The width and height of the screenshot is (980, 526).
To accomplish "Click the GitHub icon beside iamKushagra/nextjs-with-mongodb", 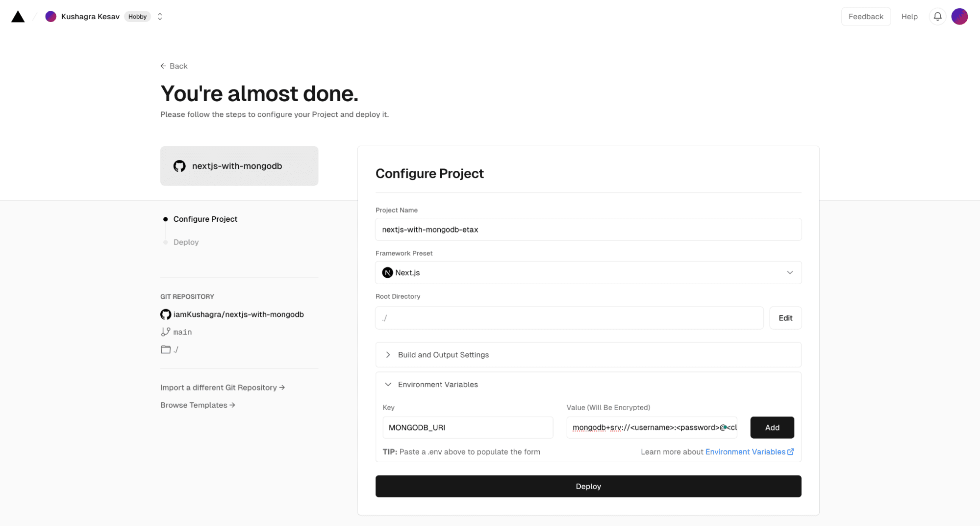I will 166,315.
